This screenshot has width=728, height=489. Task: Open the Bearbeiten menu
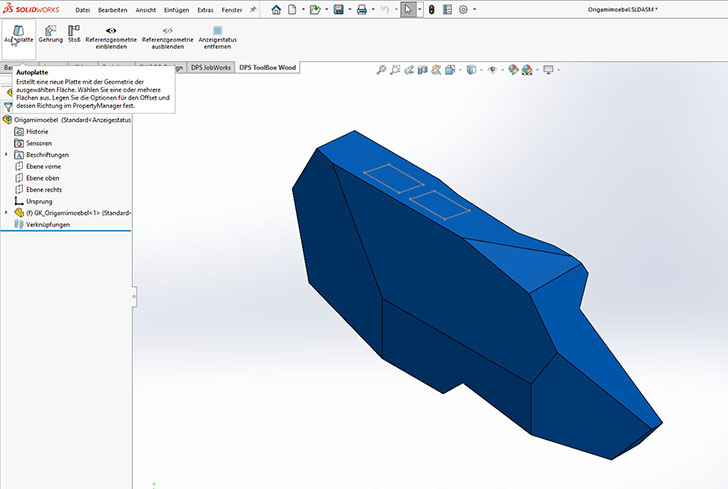112,10
